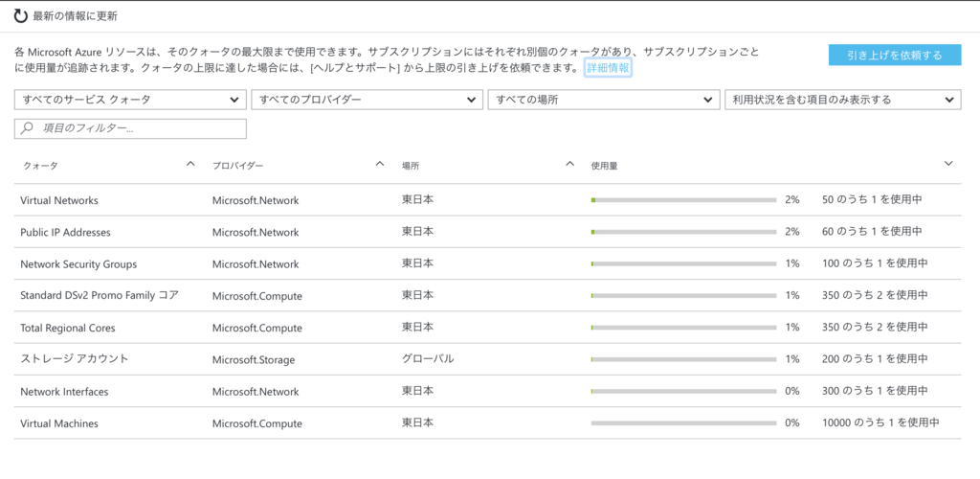Click the 60 のうち 1 を使用中 text
Image resolution: width=980 pixels, height=479 pixels.
(873, 232)
